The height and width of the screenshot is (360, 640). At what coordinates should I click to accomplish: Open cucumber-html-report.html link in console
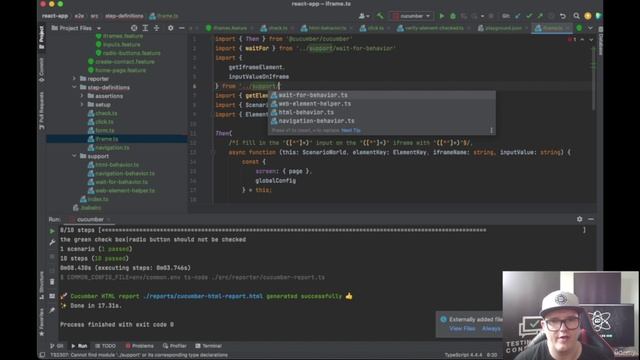pos(203,296)
